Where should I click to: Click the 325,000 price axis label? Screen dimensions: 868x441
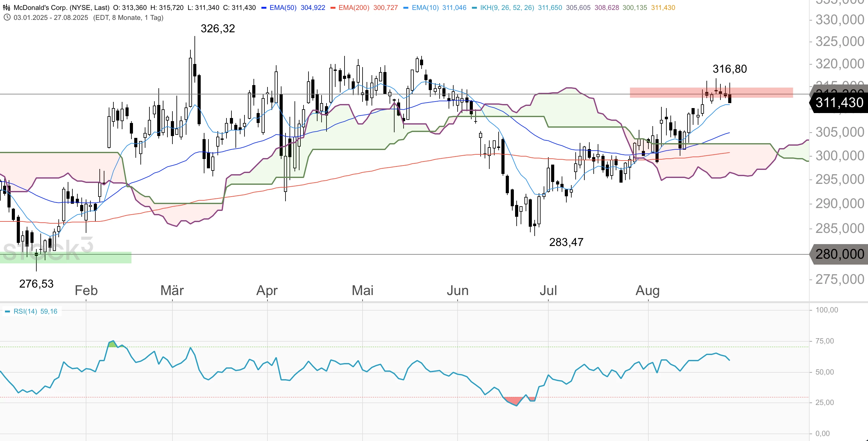coord(840,42)
